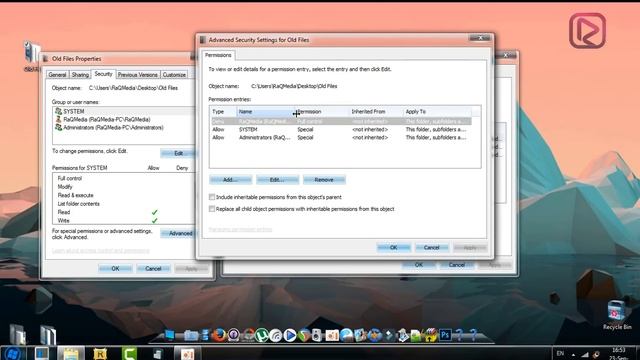The height and width of the screenshot is (360, 640).
Task: Click Cancel in the background window behind
Action: coord(456,264)
